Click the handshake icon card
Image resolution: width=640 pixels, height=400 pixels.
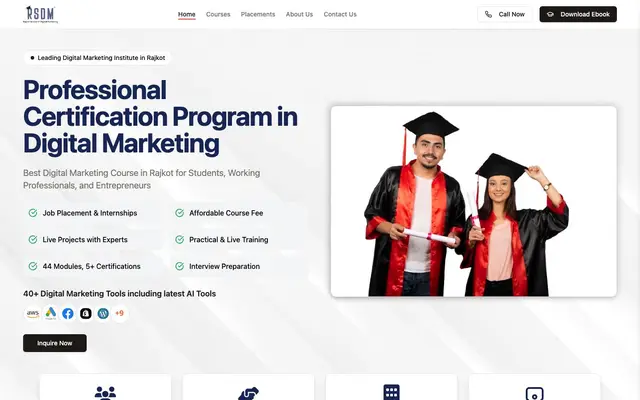[x=248, y=387]
